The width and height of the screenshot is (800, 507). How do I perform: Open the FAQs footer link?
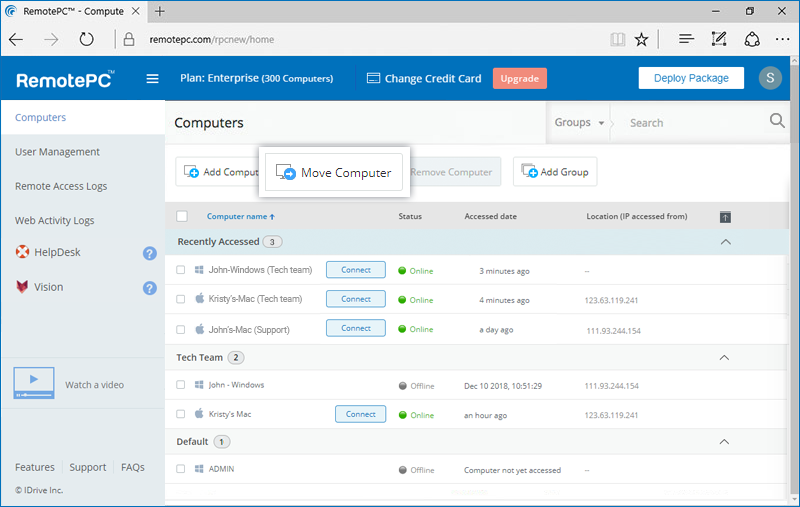133,467
